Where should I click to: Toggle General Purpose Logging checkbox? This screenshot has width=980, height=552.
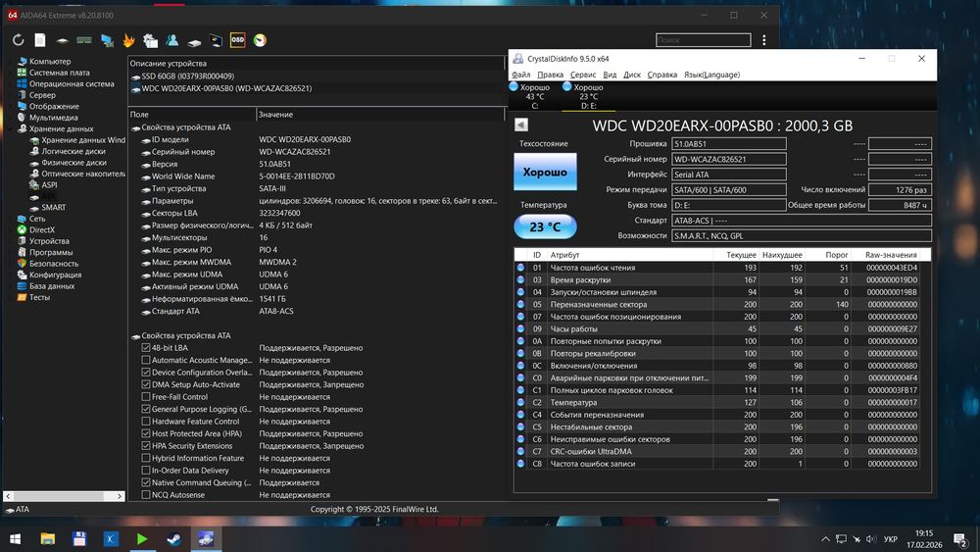[146, 409]
